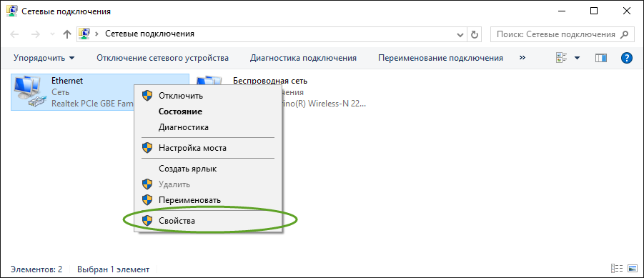644x278 pixels.
Task: Click the shield icon beside Переименовать
Action: point(147,200)
